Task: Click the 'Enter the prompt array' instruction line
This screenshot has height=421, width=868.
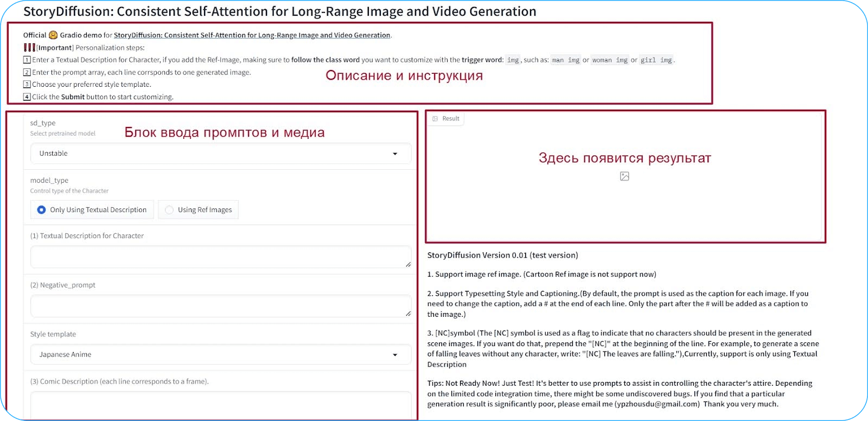Action: pos(137,73)
